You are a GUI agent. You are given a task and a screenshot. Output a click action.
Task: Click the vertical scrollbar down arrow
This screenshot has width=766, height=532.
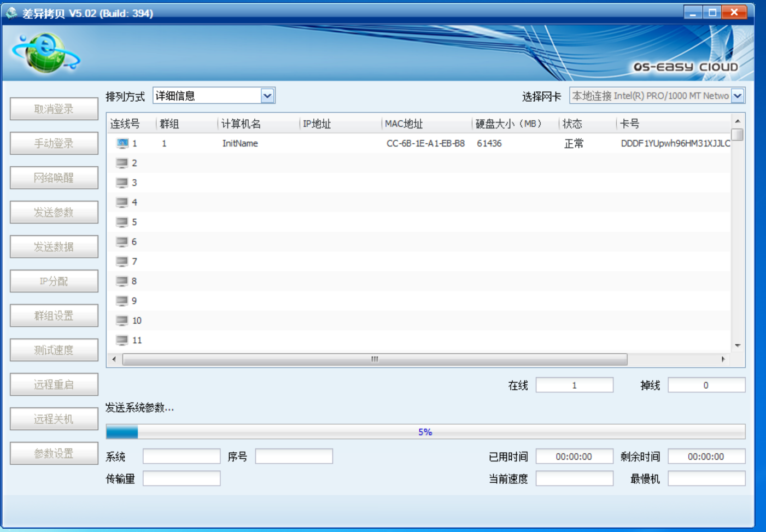(738, 346)
